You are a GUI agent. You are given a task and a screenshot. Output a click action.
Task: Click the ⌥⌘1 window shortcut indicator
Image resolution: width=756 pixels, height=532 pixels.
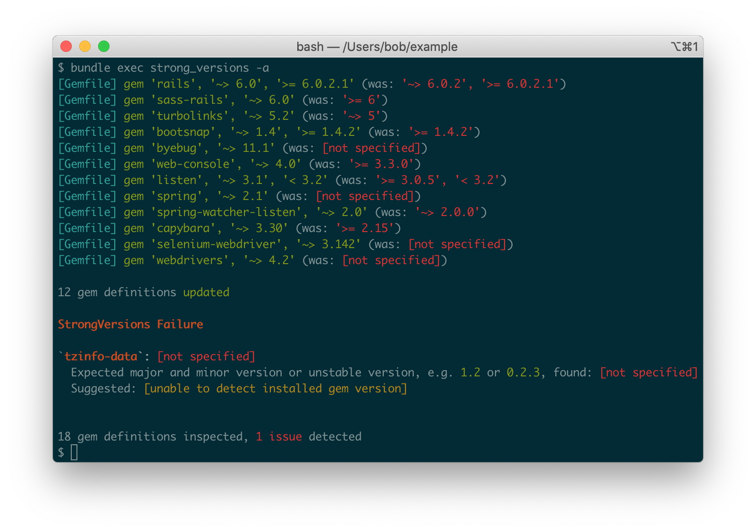(684, 47)
